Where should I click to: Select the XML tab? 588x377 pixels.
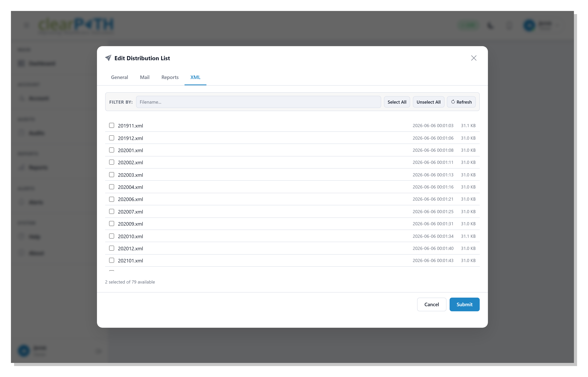pos(195,77)
